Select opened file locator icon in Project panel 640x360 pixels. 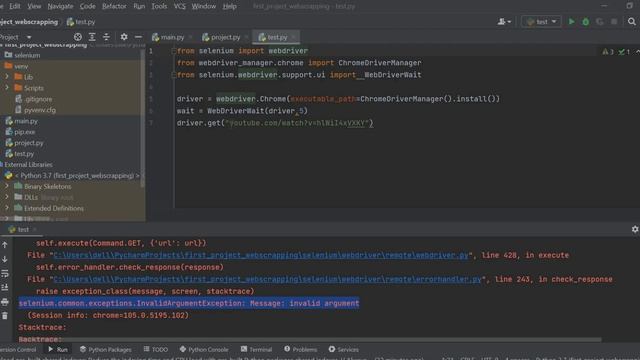point(78,37)
